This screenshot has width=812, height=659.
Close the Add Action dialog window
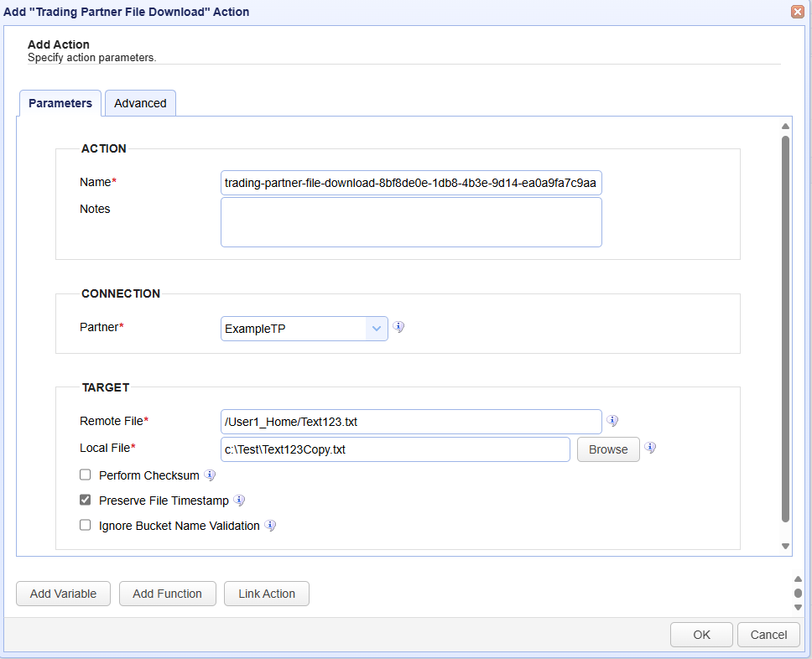click(x=797, y=12)
